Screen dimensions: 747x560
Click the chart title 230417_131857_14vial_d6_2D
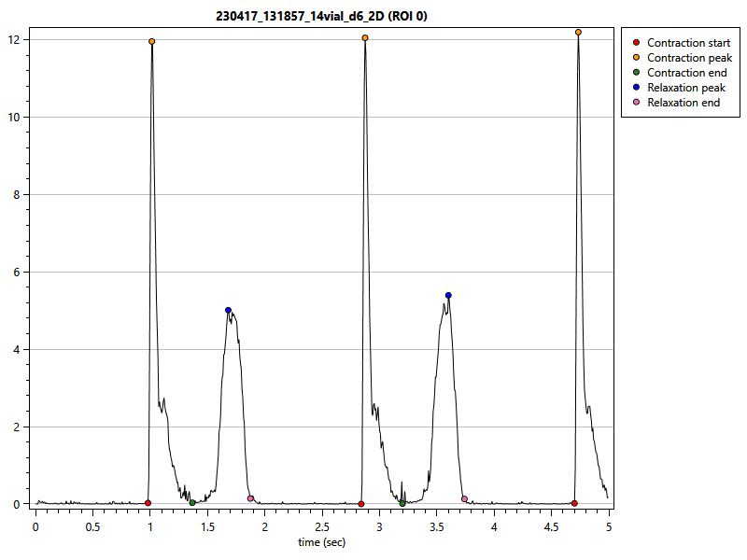pyautogui.click(x=321, y=17)
